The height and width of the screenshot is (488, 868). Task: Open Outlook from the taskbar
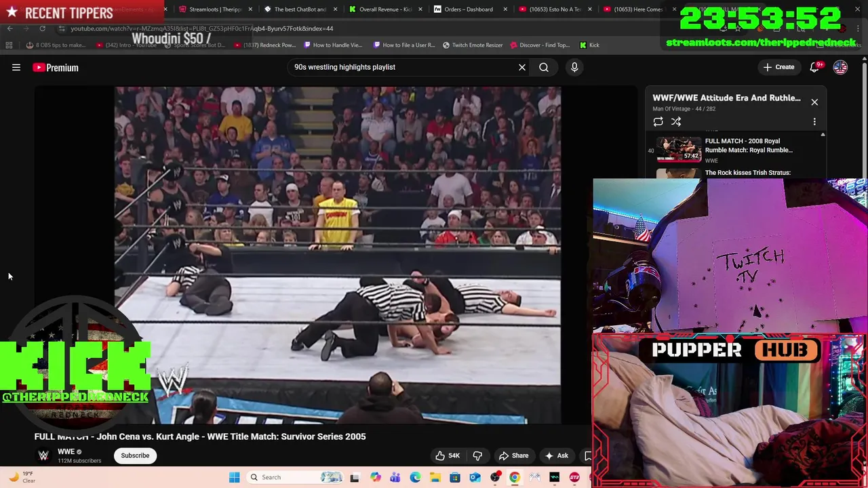[475, 477]
